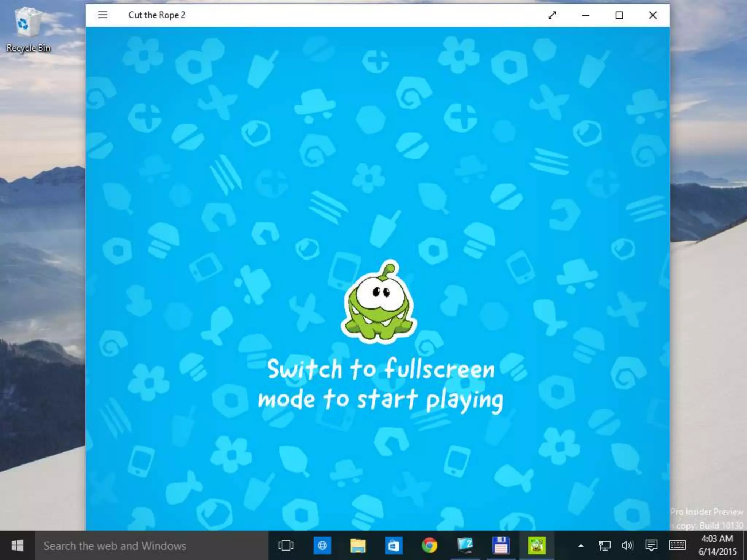Open the floppy disk app in taskbar
The height and width of the screenshot is (560, 747).
pos(501,545)
